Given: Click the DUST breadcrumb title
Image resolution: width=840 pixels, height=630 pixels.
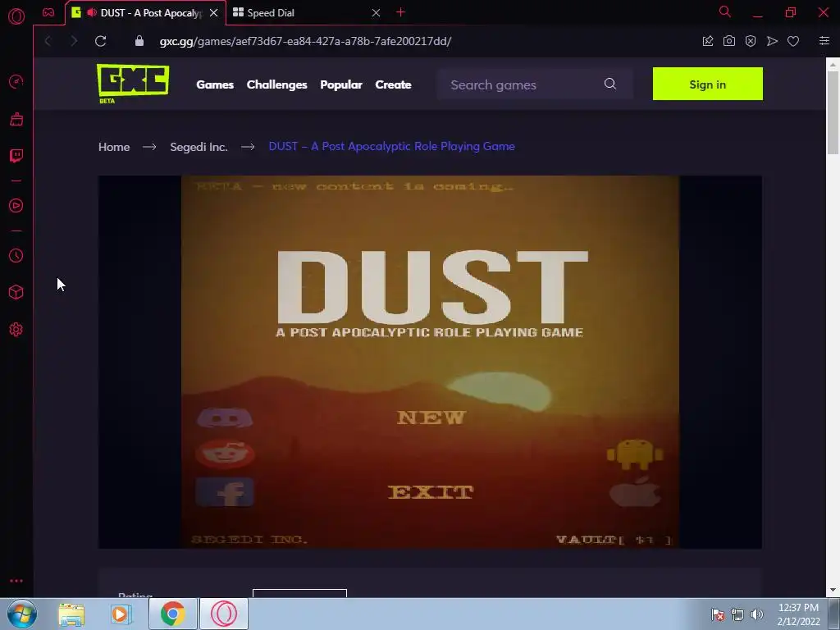Looking at the screenshot, I should point(391,146).
